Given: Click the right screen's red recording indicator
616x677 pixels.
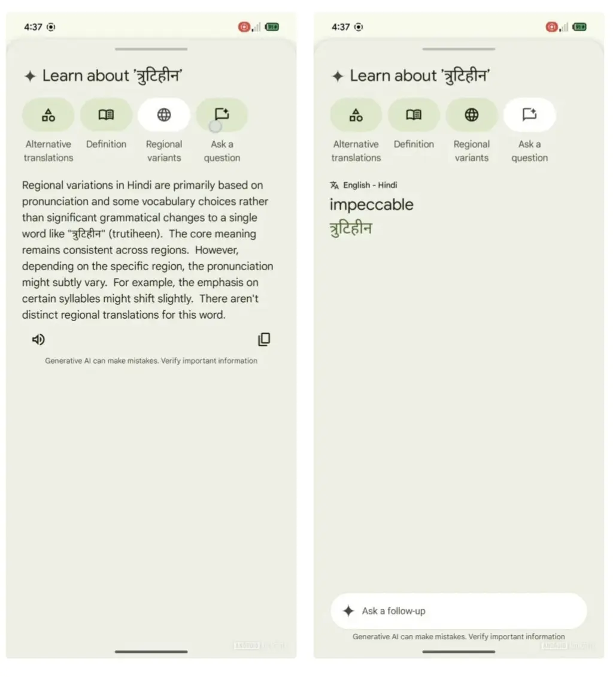Looking at the screenshot, I should tap(551, 27).
